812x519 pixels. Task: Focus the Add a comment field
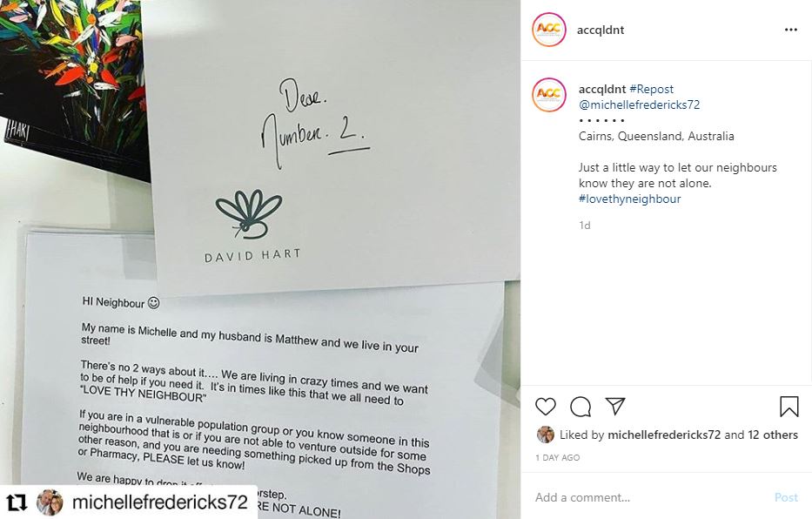coord(648,497)
